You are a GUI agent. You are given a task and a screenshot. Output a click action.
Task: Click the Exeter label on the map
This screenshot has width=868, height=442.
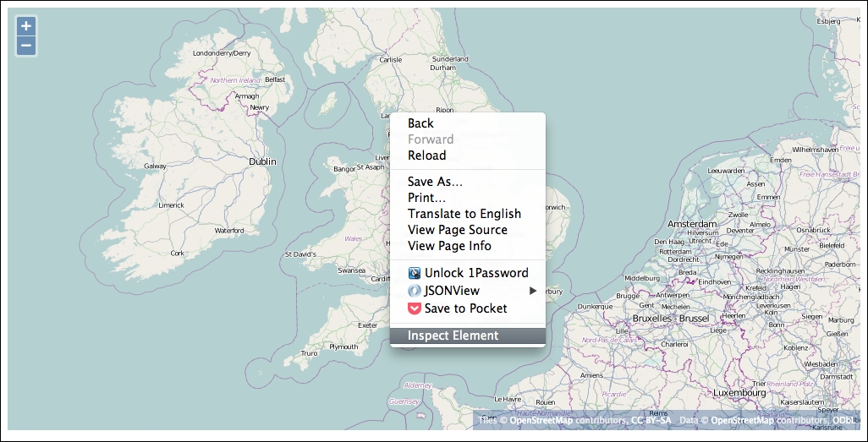pyautogui.click(x=367, y=326)
